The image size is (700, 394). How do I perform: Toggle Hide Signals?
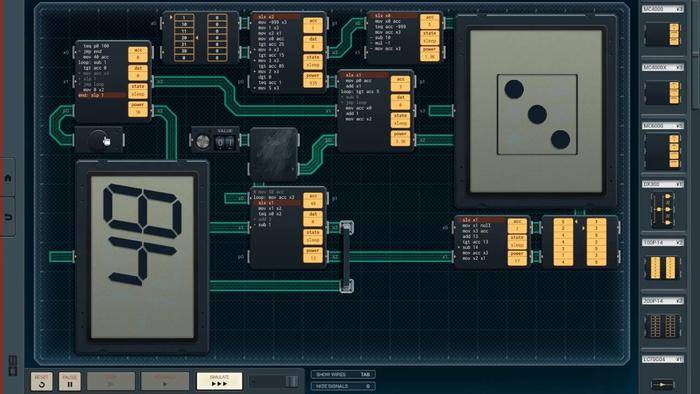pos(343,386)
